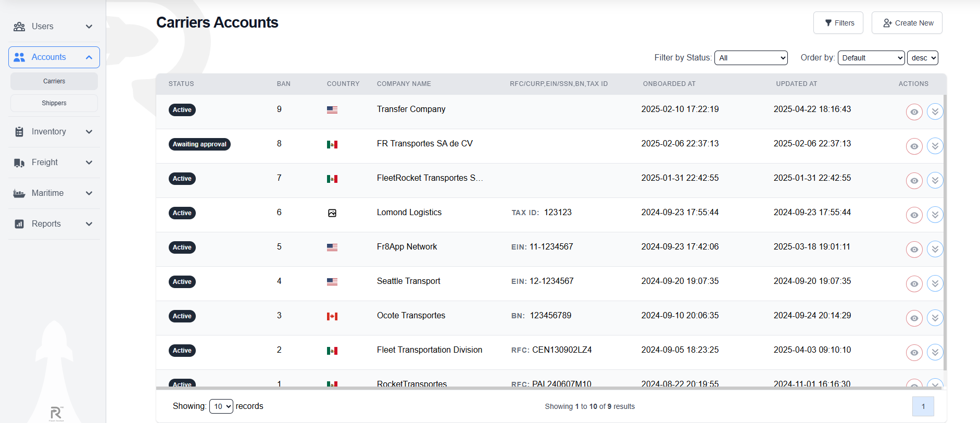Click the Fleet Rocket logo at sidebar bottom
Image resolution: width=980 pixels, height=423 pixels.
[56, 414]
